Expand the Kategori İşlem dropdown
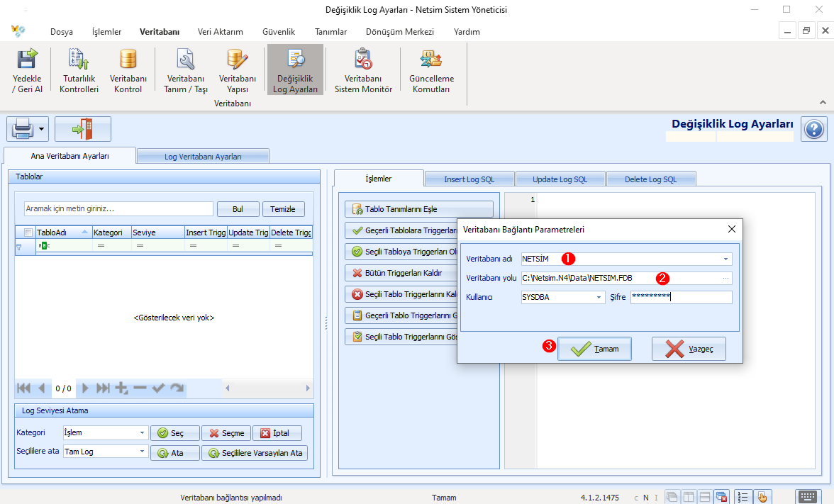The width and height of the screenshot is (834, 504). click(142, 432)
